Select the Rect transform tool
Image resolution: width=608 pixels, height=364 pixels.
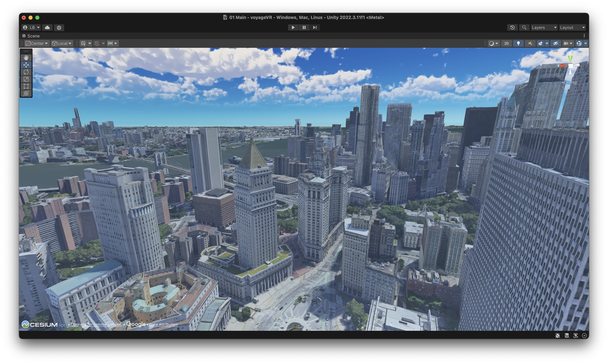point(26,86)
